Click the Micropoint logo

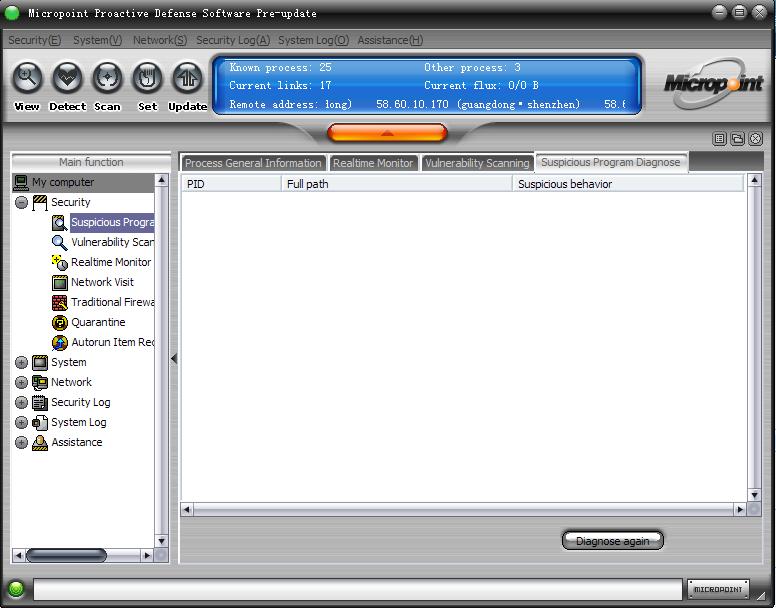pyautogui.click(x=713, y=83)
